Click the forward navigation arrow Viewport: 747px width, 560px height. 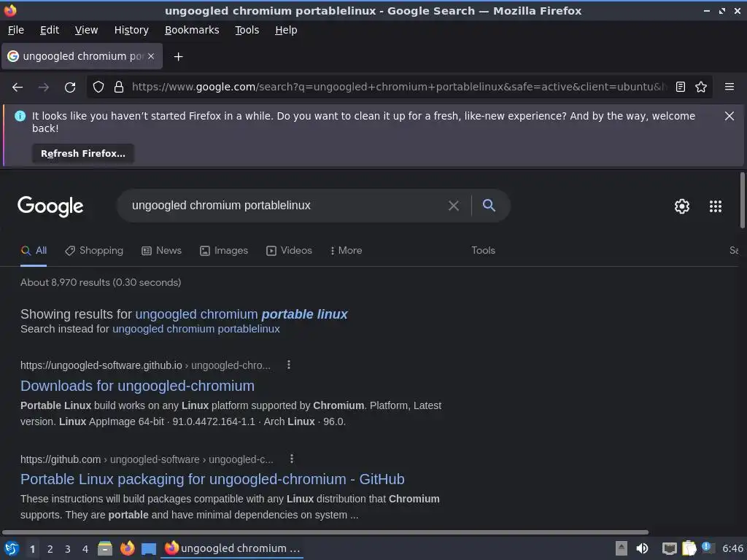44,87
